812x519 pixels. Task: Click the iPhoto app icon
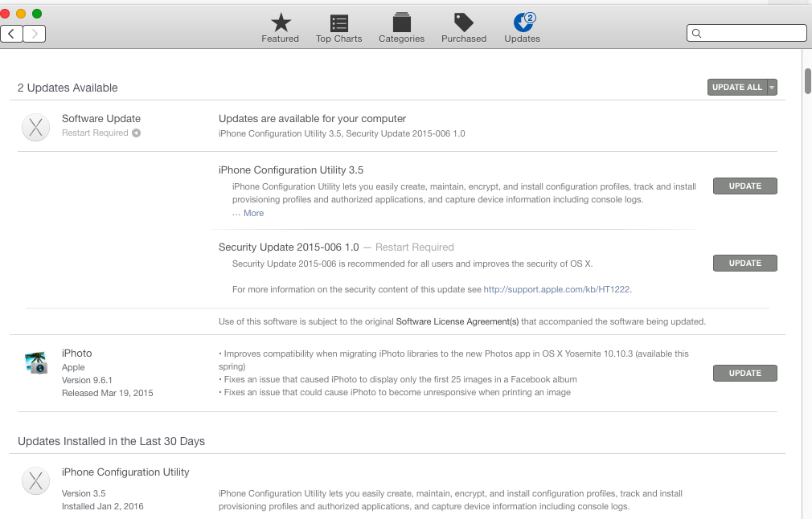click(36, 362)
